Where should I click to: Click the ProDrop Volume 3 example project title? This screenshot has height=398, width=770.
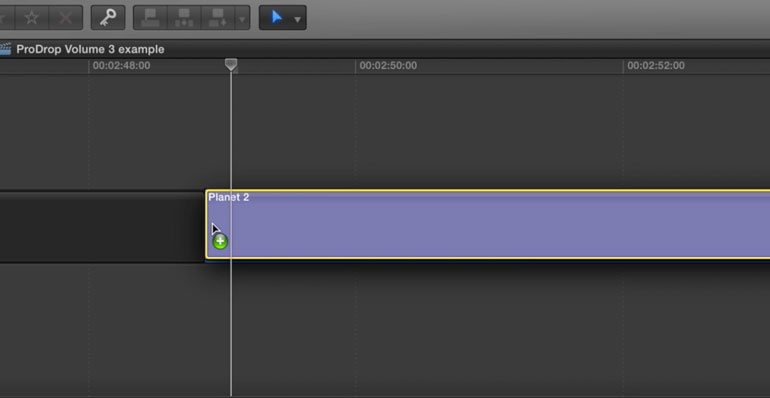pos(90,49)
